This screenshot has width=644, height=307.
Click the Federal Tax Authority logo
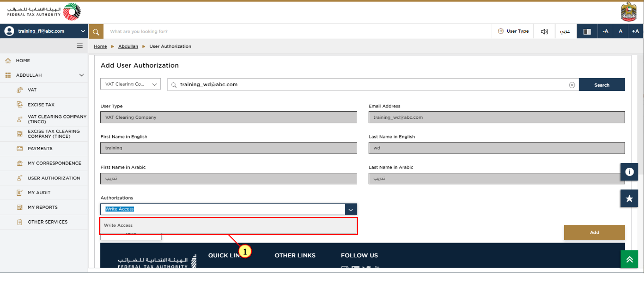pyautogui.click(x=44, y=12)
